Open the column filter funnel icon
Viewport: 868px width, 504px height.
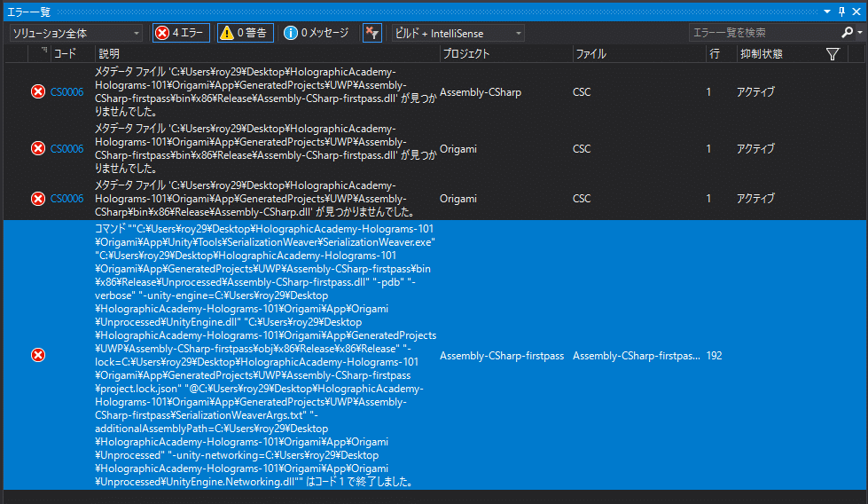(x=833, y=54)
